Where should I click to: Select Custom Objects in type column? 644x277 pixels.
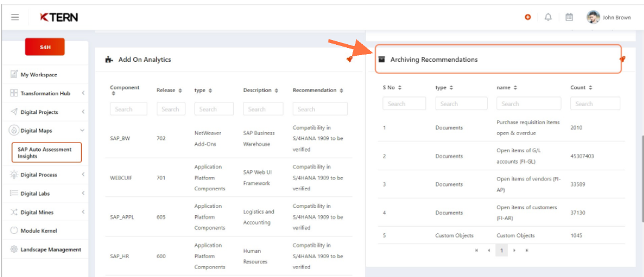454,236
